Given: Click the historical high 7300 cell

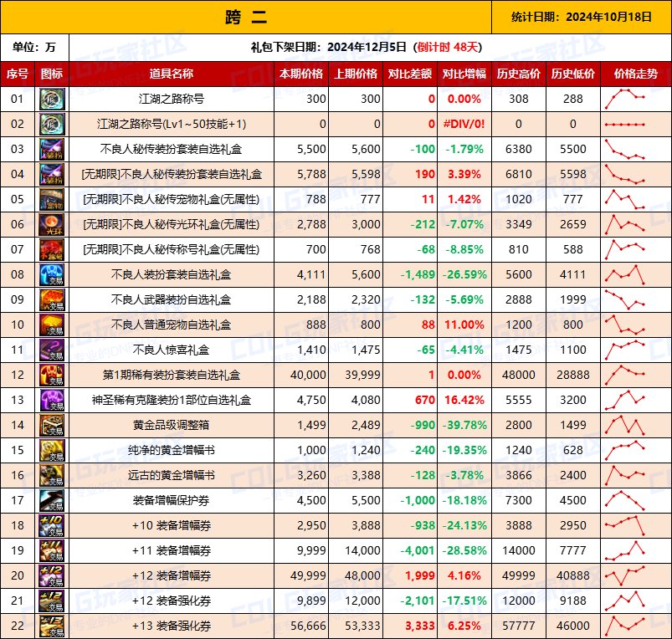Looking at the screenshot, I should [x=519, y=500].
